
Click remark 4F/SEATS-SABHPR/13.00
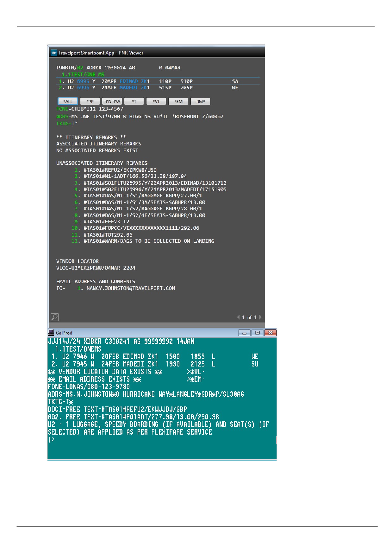point(144,215)
